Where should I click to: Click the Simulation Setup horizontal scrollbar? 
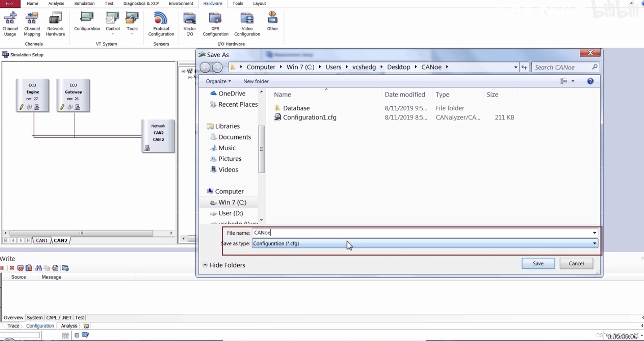pyautogui.click(x=81, y=233)
